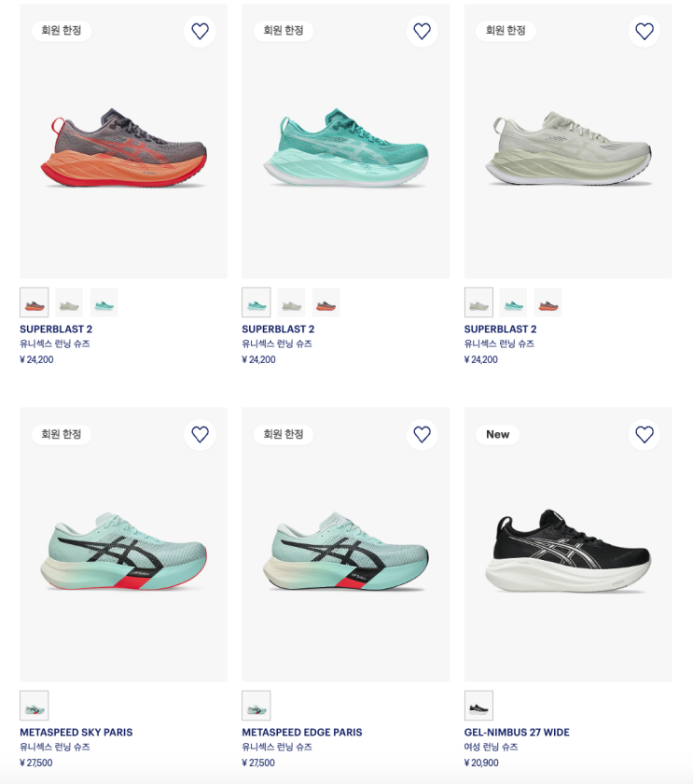Open the black Gel-Nimbus shoe image
This screenshot has width=693, height=784.
[x=567, y=553]
